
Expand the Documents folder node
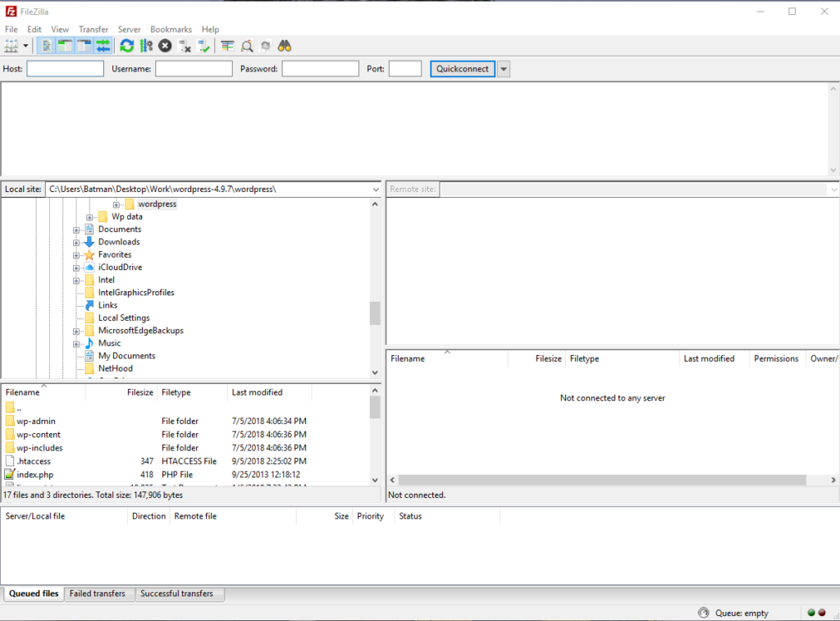coord(75,229)
